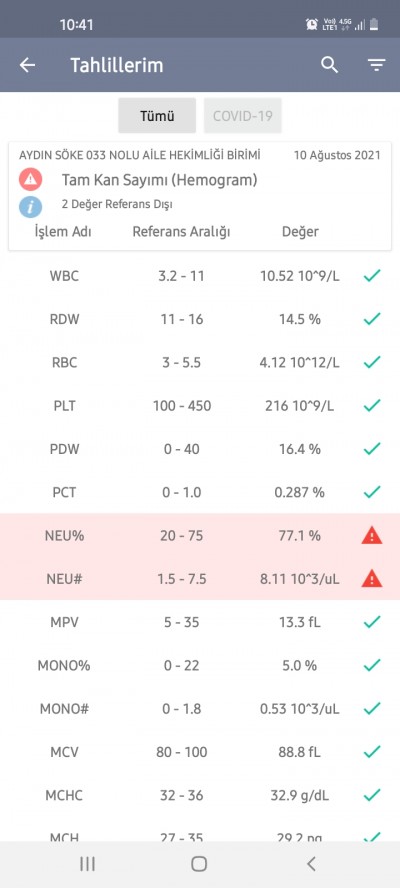Open the Tam Kan Sayımı (Hemogram) result
Viewport: 400px width, 888px height.
click(159, 180)
